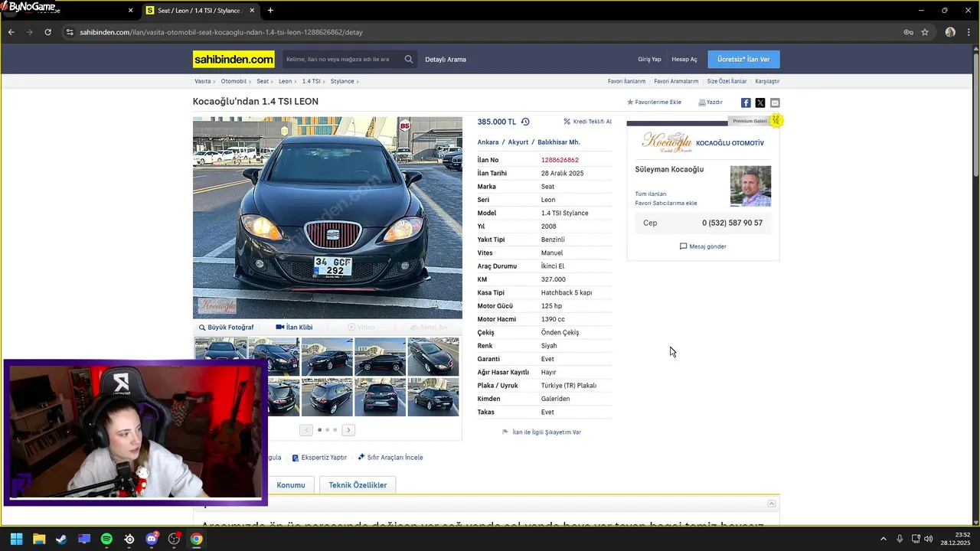Click the search magnifier icon
Viewport: 980px width, 551px height.
click(409, 59)
